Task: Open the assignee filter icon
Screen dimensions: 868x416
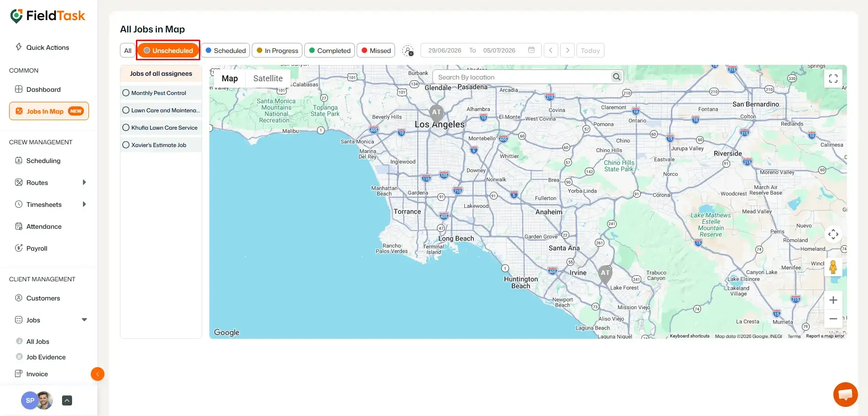Action: tap(408, 51)
